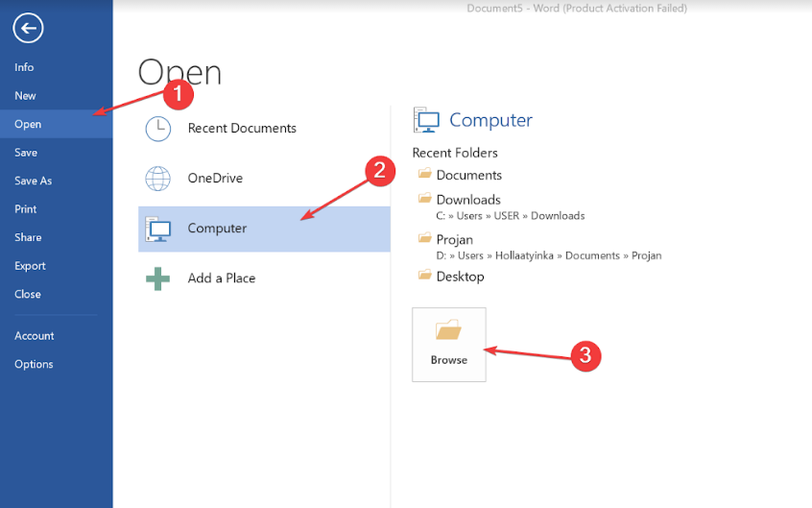Image resolution: width=812 pixels, height=508 pixels.
Task: Click the Documents folder icon
Action: pyautogui.click(x=424, y=173)
